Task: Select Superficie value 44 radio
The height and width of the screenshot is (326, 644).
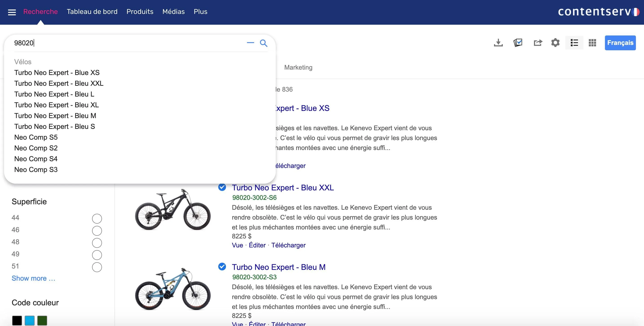Action: click(x=97, y=218)
